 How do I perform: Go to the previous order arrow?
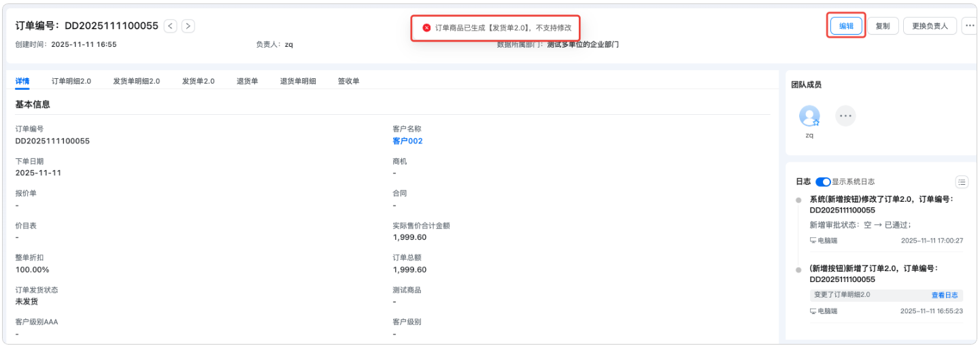pyautogui.click(x=171, y=26)
